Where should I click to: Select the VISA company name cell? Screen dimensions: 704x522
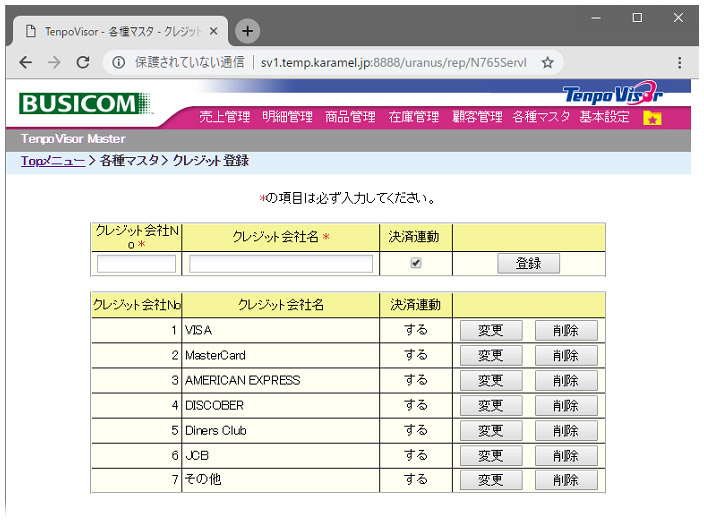[x=281, y=331]
